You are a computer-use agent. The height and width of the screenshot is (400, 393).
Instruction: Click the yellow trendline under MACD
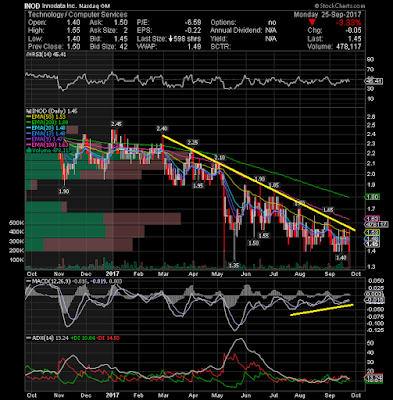(322, 309)
